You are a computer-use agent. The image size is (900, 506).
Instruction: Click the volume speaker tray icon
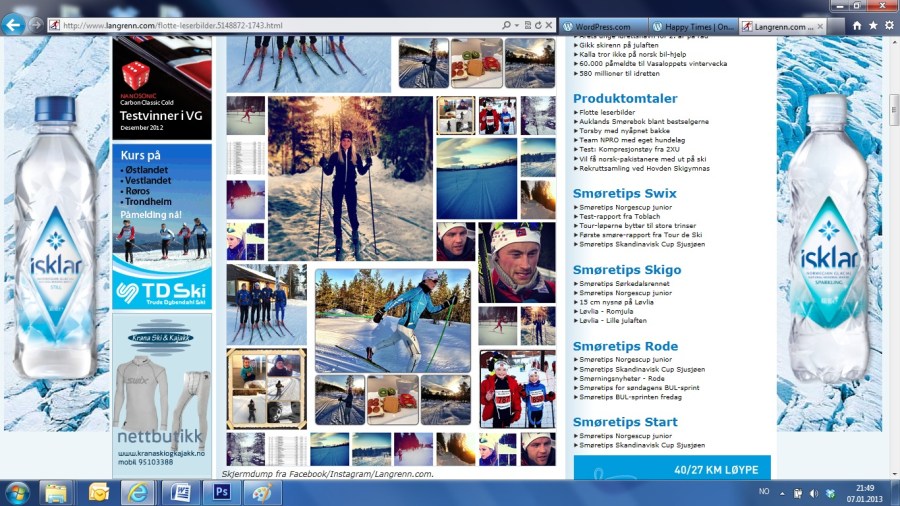(x=814, y=493)
